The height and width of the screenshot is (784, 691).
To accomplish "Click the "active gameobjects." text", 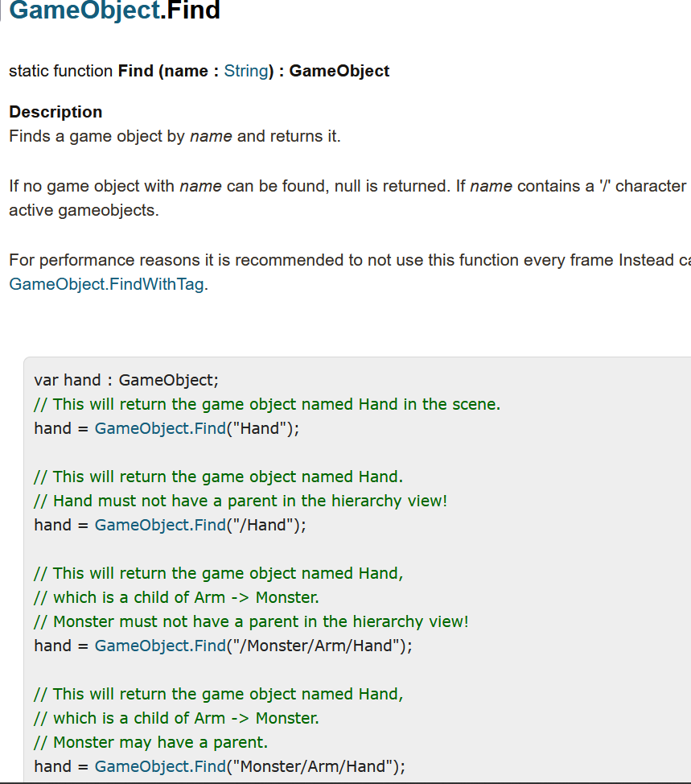I will tap(84, 211).
